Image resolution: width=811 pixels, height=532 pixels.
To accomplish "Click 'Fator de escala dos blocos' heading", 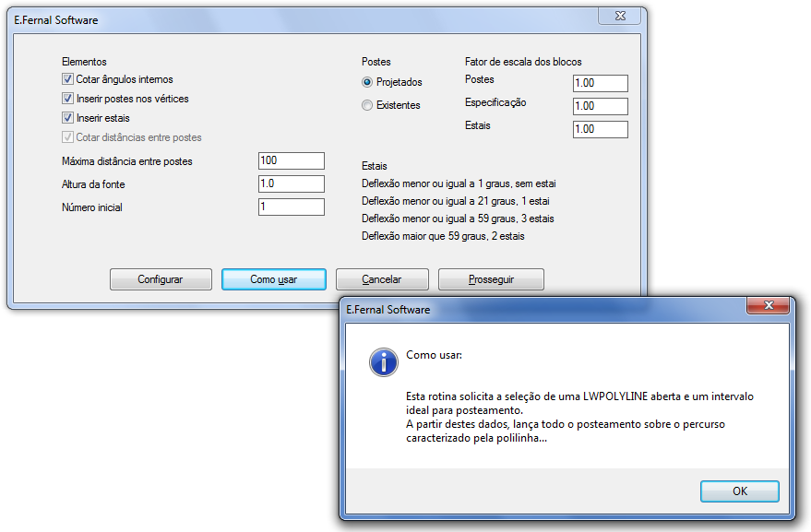I will 523,62.
